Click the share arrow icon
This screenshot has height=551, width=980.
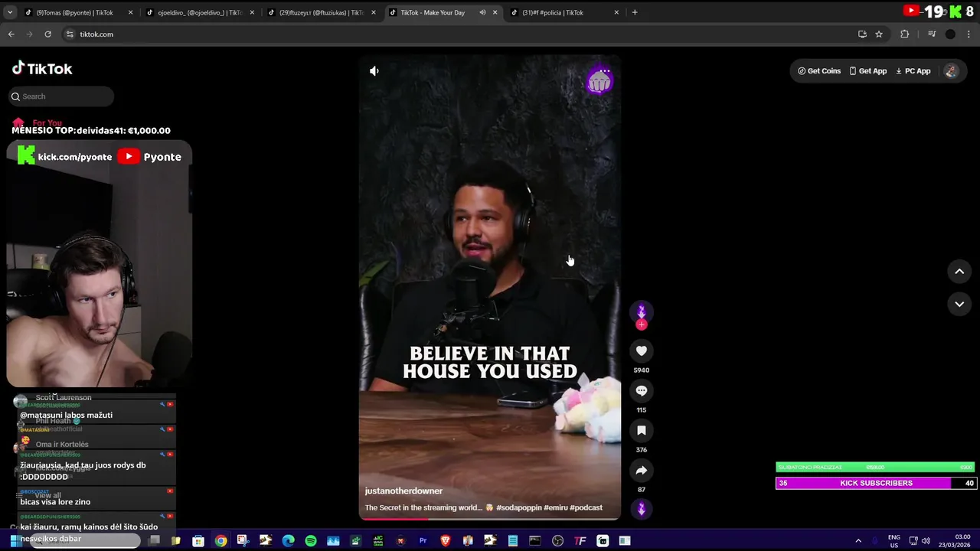[x=642, y=471]
